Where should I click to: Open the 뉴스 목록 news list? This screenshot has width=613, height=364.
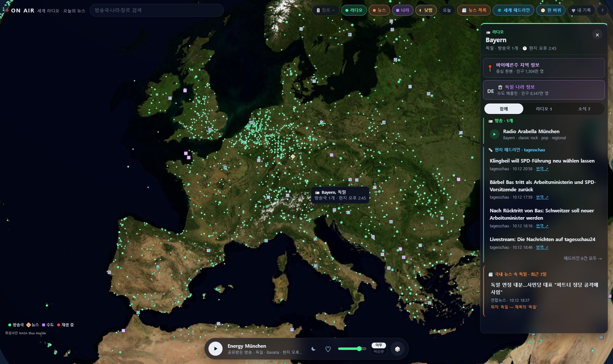pyautogui.click(x=474, y=10)
